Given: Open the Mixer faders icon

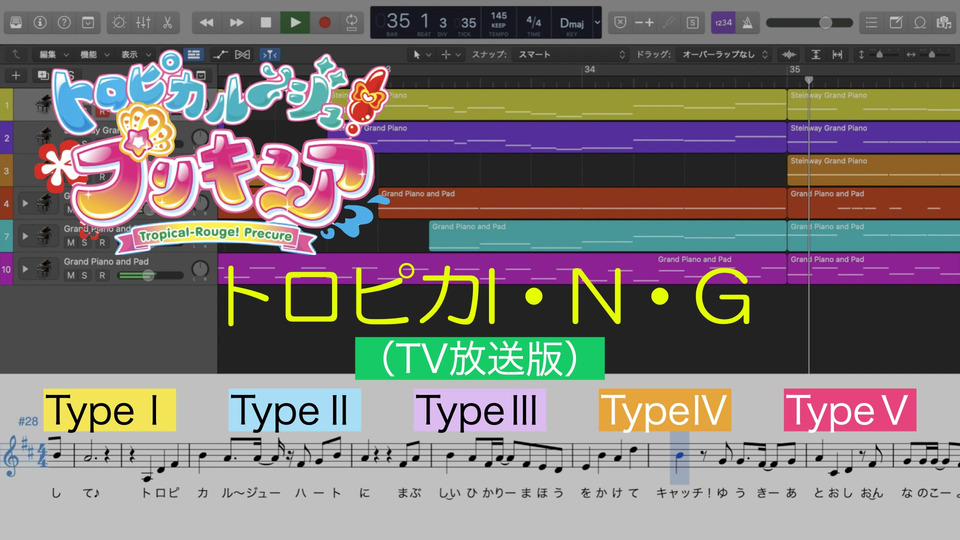Looking at the screenshot, I should pos(143,23).
